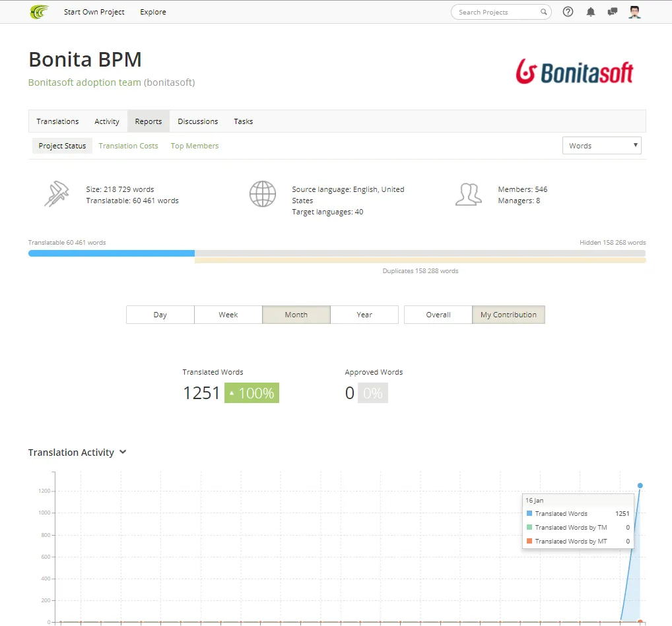The image size is (672, 626).
Task: Click the 1251 translated words count
Action: (x=201, y=392)
